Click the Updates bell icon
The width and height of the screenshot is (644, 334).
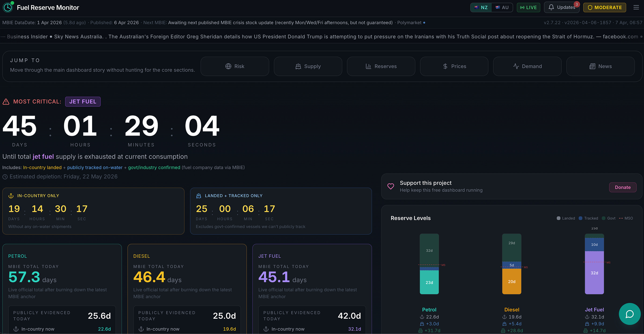tap(551, 7)
